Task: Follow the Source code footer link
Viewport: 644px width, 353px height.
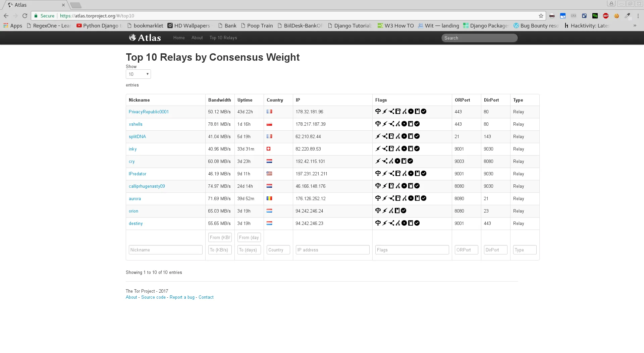Action: point(153,297)
